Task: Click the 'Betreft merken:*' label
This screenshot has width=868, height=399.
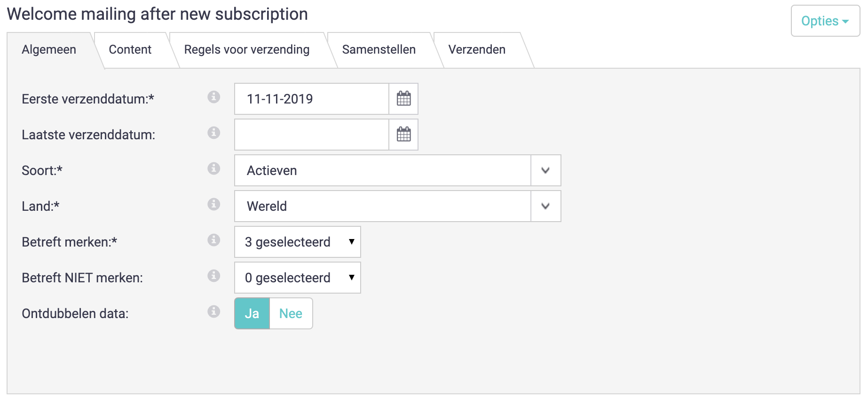Action: point(69,242)
